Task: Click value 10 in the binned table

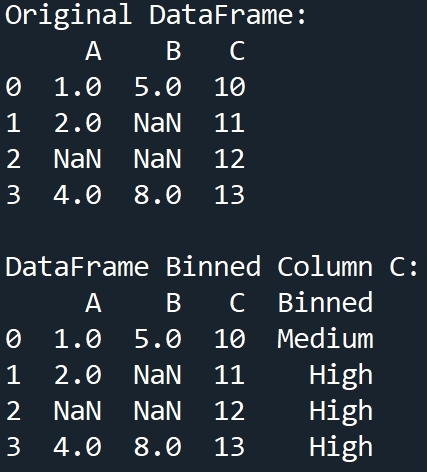Action: pyautogui.click(x=230, y=339)
